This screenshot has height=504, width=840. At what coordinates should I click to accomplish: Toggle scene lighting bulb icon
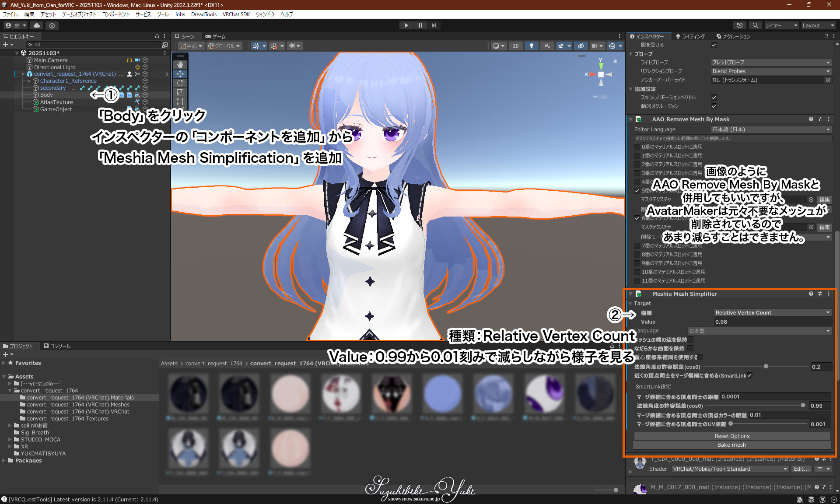[x=531, y=46]
